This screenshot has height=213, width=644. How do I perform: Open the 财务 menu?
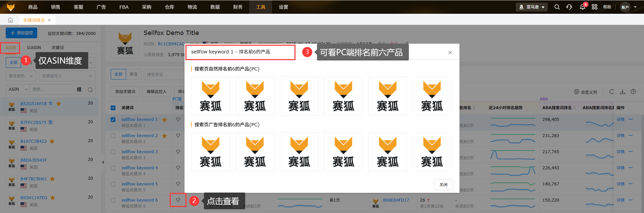click(x=238, y=7)
